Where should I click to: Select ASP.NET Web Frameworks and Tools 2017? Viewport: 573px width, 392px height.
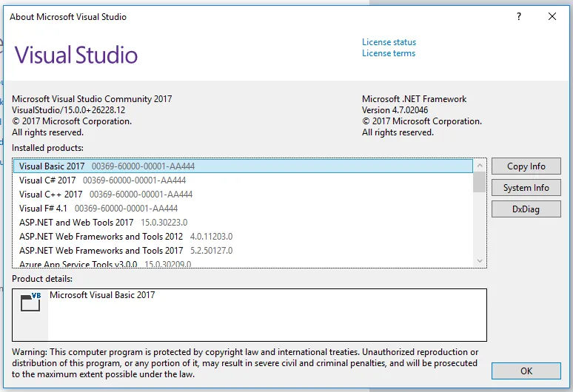click(243, 251)
